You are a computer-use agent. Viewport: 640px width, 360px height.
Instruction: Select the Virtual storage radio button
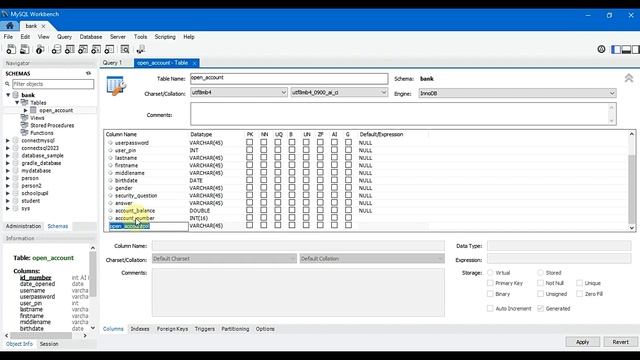pos(490,272)
